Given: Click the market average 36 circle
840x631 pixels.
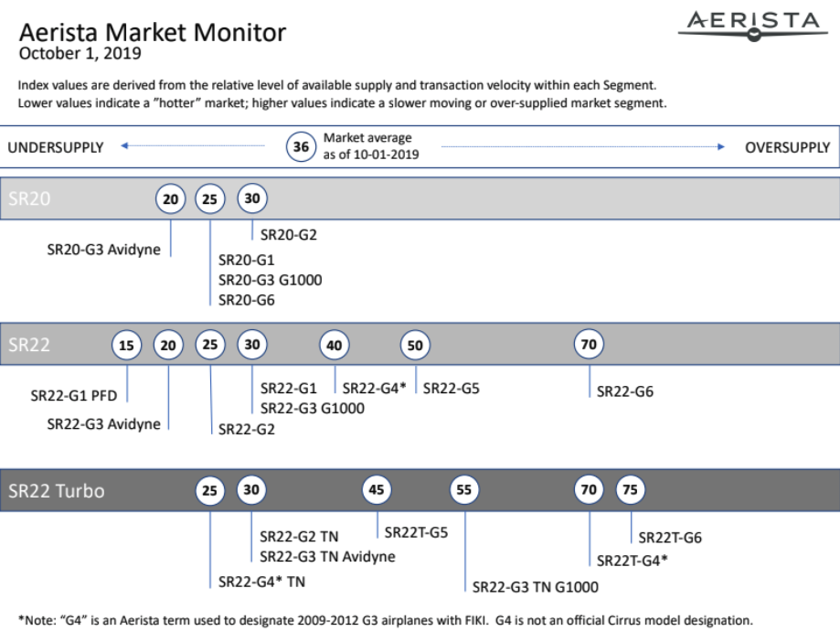Looking at the screenshot, I should tap(301, 146).
